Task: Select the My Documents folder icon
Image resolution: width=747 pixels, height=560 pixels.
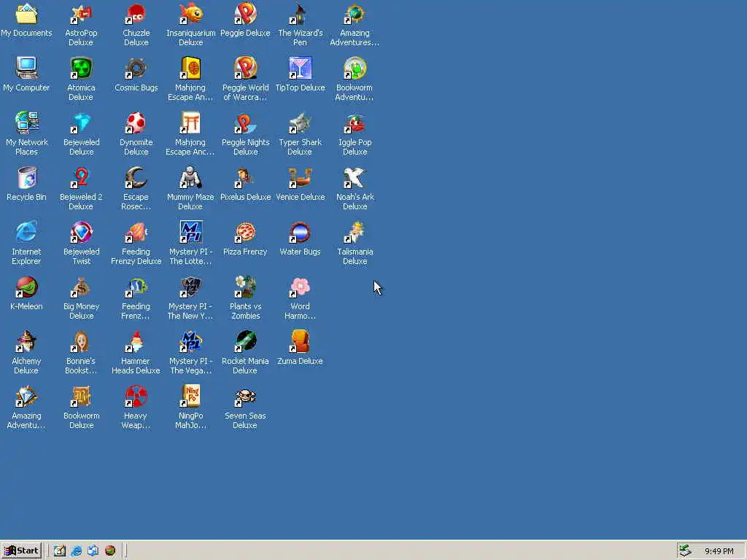Action: [26, 15]
